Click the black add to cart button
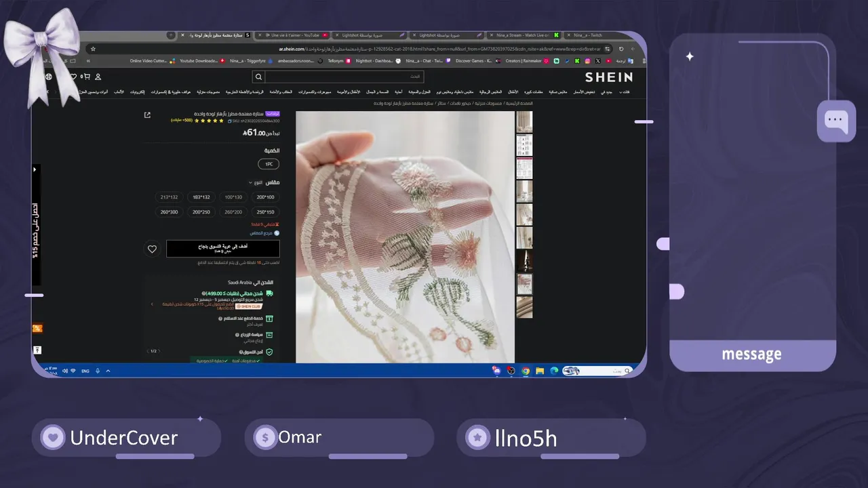This screenshot has height=488, width=868. coord(223,249)
